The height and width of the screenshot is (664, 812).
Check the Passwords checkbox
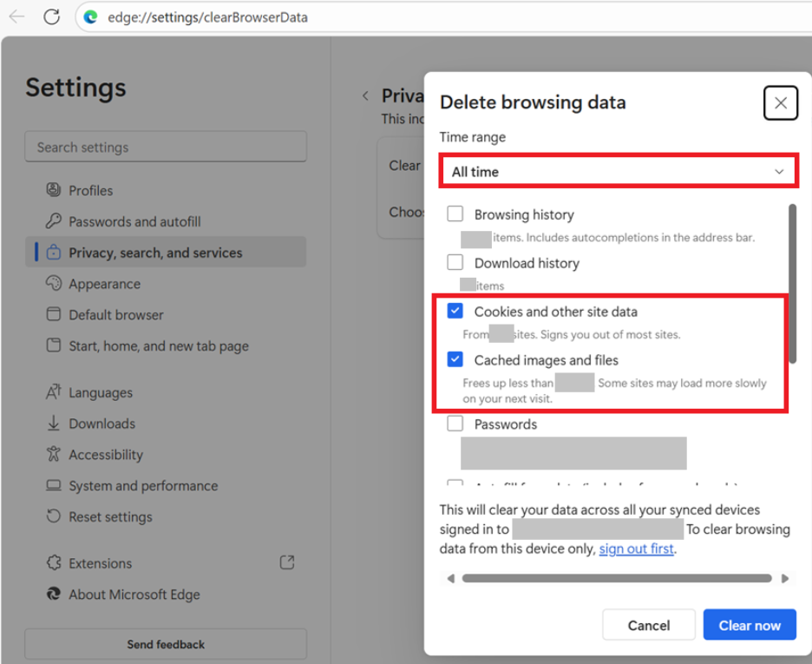click(455, 424)
